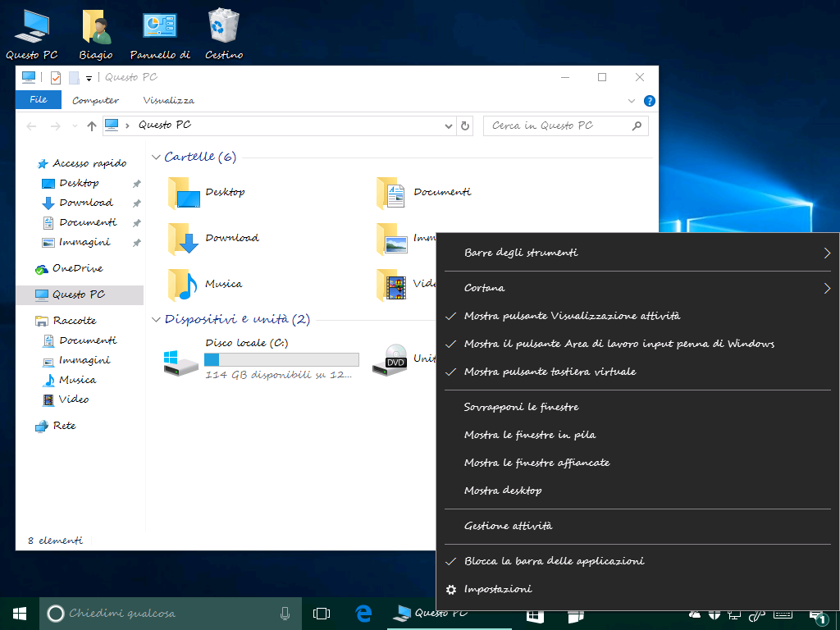840x630 pixels.
Task: Go forward using the Explorer forward arrow
Action: [x=55, y=126]
